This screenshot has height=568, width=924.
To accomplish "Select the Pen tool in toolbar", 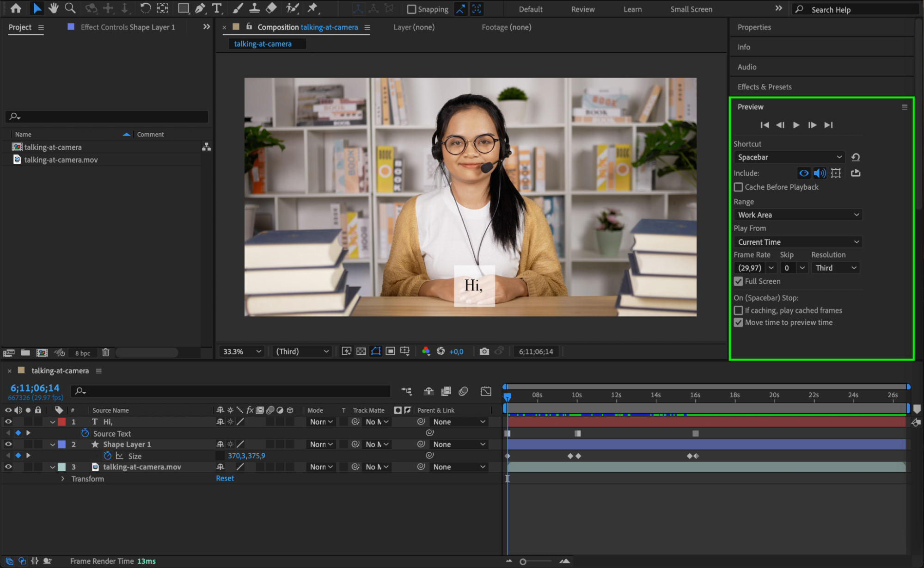I will pyautogui.click(x=200, y=8).
